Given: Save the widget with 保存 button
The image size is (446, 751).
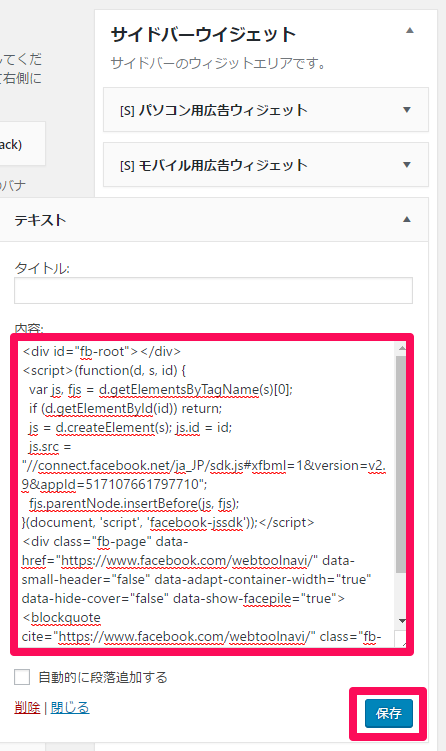Looking at the screenshot, I should point(389,714).
